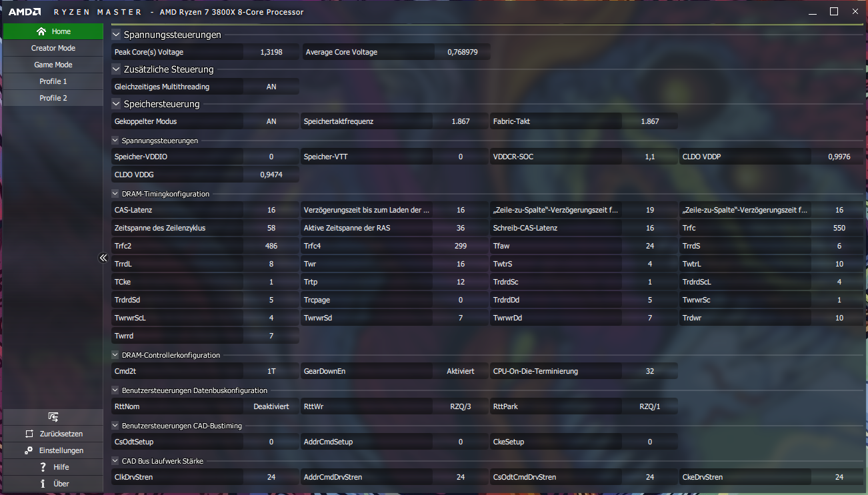Click the Twrrd label
This screenshot has width=868, height=495.
(x=124, y=336)
